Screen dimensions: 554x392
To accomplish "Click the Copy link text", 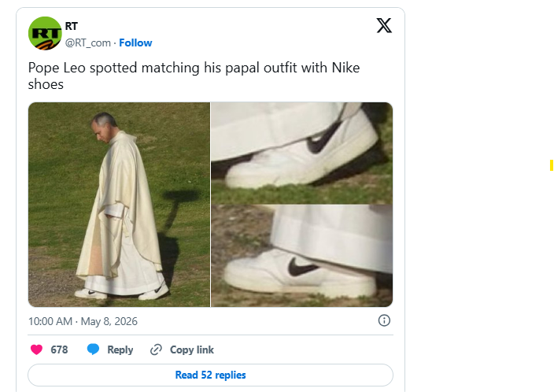I will click(x=192, y=349).
